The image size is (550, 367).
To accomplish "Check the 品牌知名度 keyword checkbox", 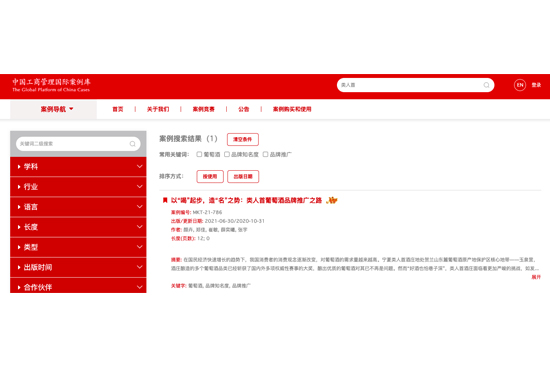I will click(227, 154).
